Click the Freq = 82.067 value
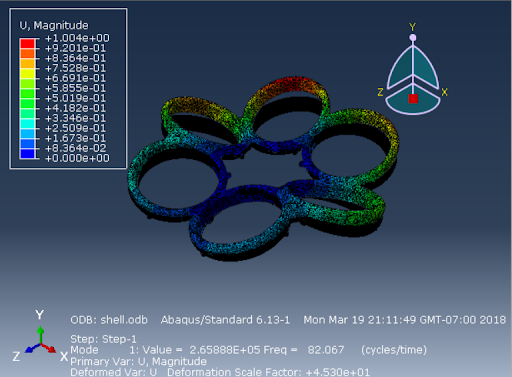The image size is (512, 377). (304, 350)
